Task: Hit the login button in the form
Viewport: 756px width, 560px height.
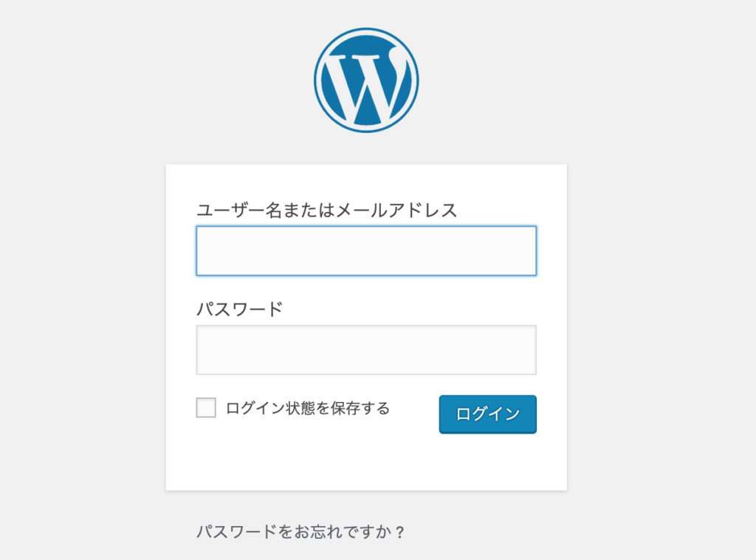Action: [x=487, y=414]
